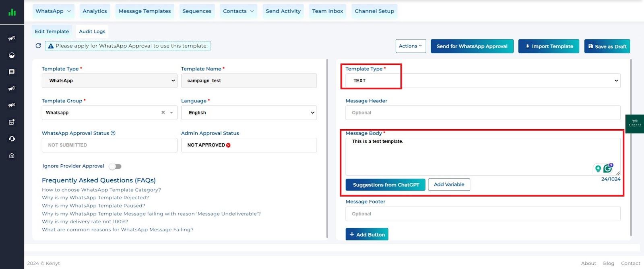Click the green bar-chart logo
The image size is (644, 269).
(12, 12)
